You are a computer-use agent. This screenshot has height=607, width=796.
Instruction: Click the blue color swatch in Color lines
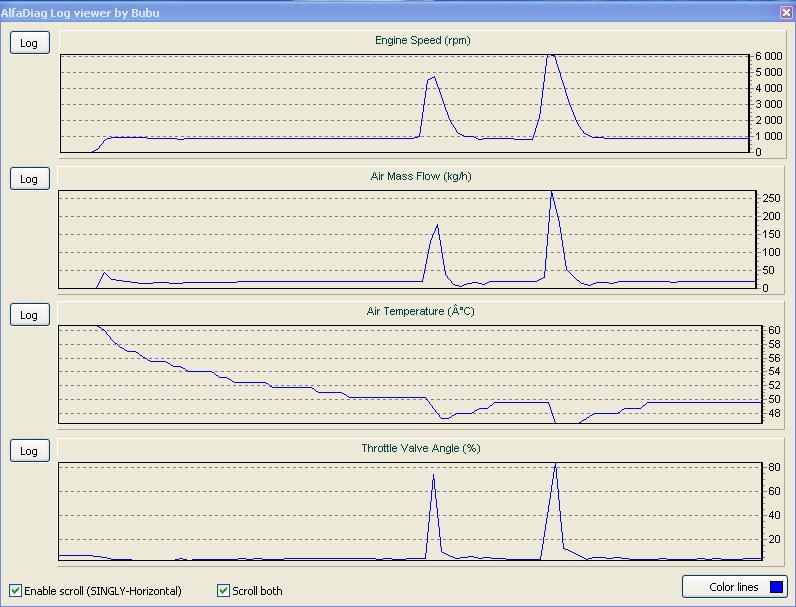click(x=776, y=587)
